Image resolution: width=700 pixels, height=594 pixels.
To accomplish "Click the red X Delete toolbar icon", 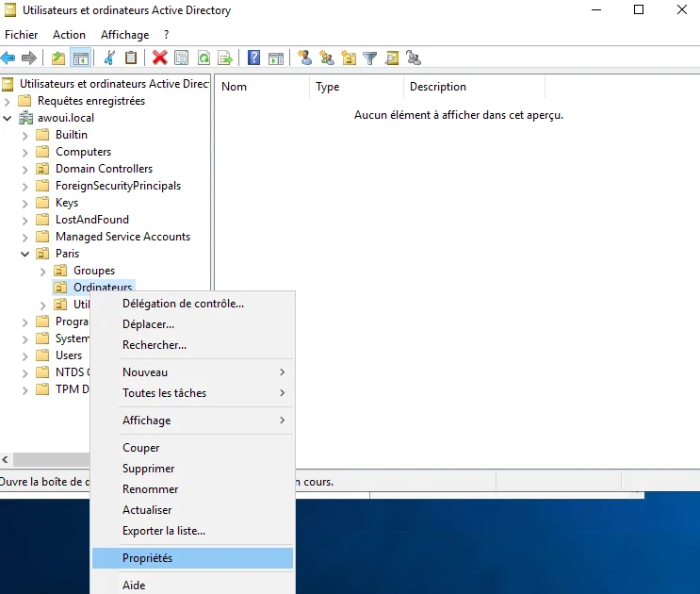I will pos(159,58).
